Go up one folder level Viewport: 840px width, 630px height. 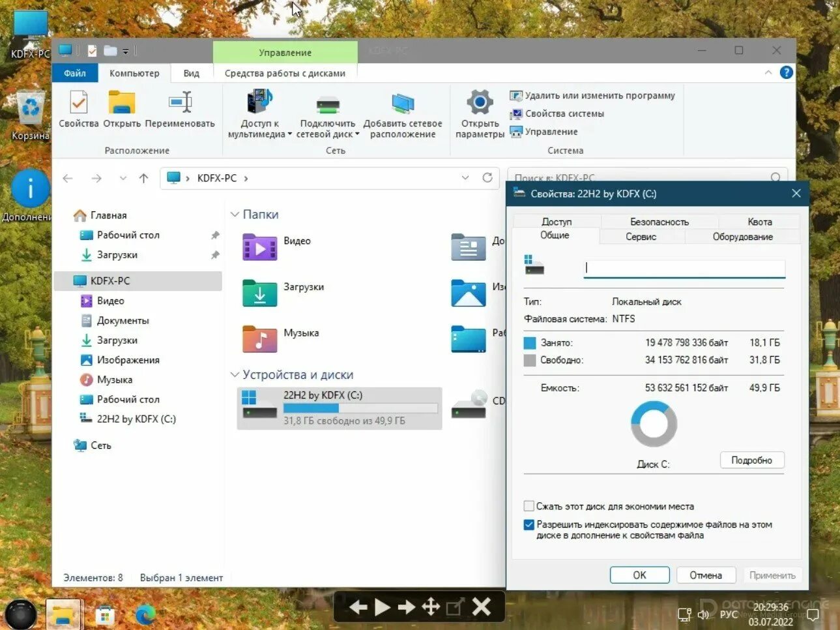(x=144, y=178)
